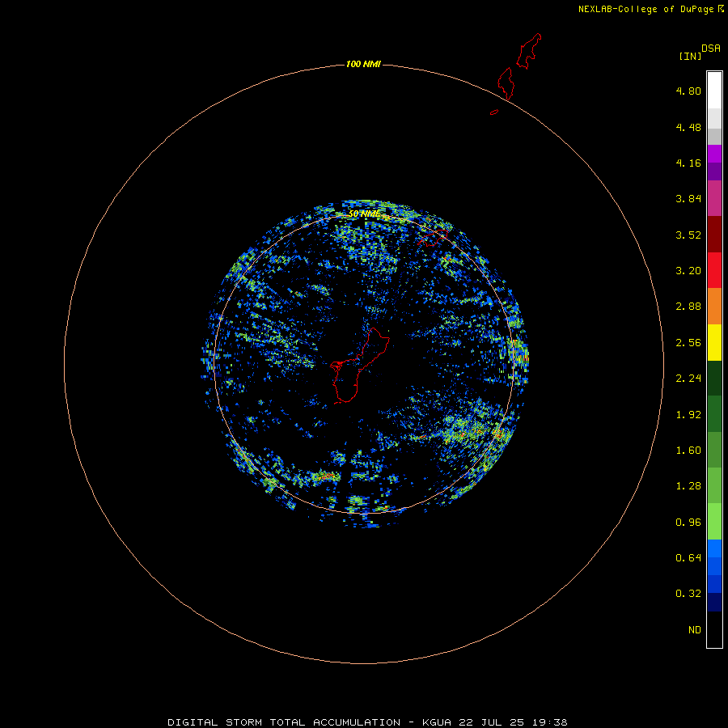
Task: Select the bright red swatch near 3.20
Action: pyautogui.click(x=714, y=270)
